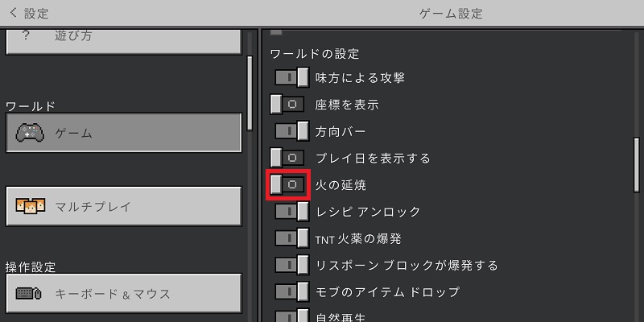Enable プレイ日を表示する toggle
The image size is (644, 322).
pyautogui.click(x=287, y=158)
